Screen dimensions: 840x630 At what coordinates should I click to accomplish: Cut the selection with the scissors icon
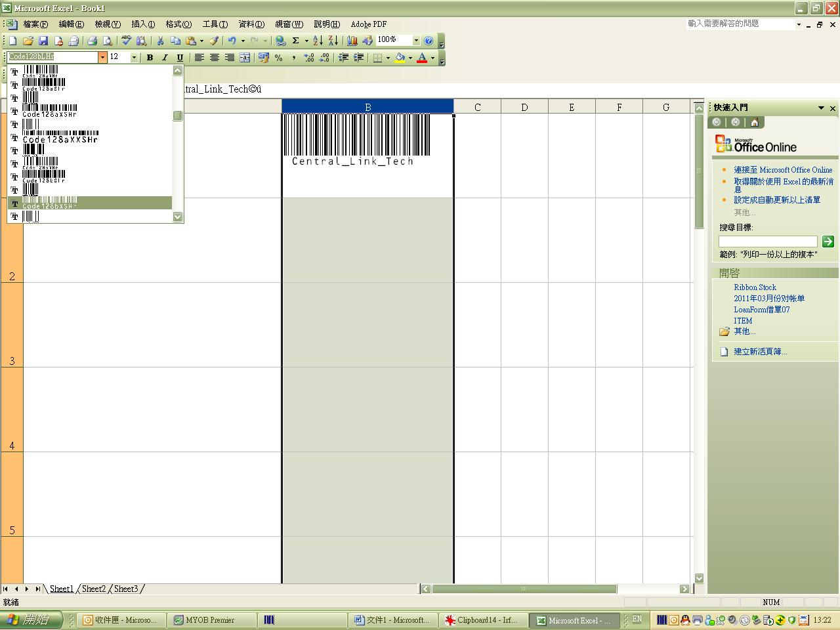pos(160,41)
